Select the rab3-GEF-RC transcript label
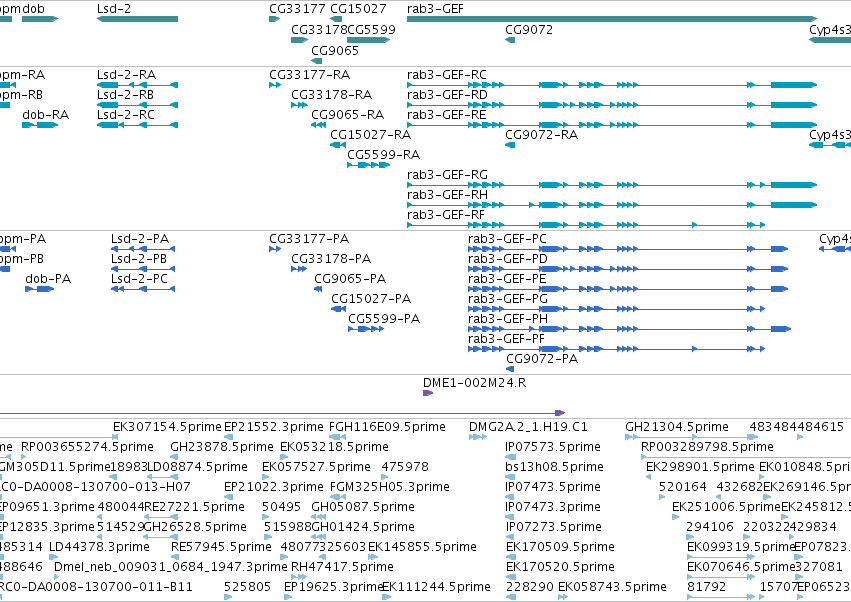851x602 pixels. click(447, 74)
